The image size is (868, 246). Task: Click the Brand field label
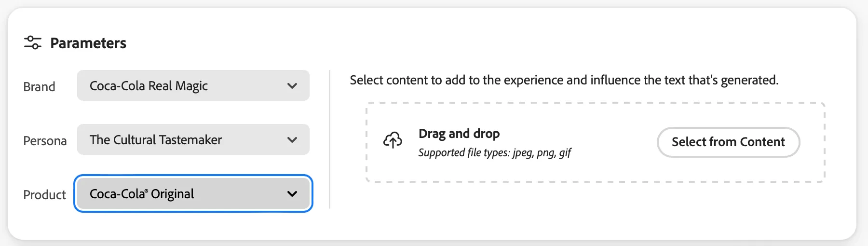[39, 87]
